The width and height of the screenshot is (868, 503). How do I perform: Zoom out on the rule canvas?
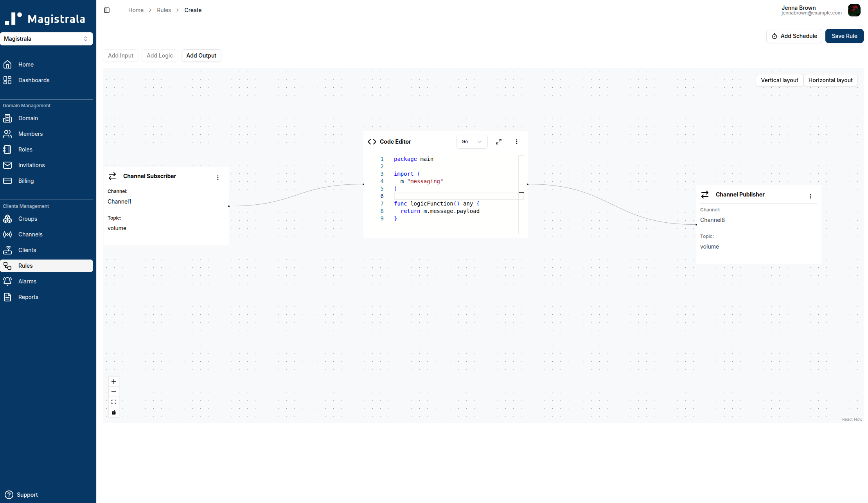[x=114, y=392]
